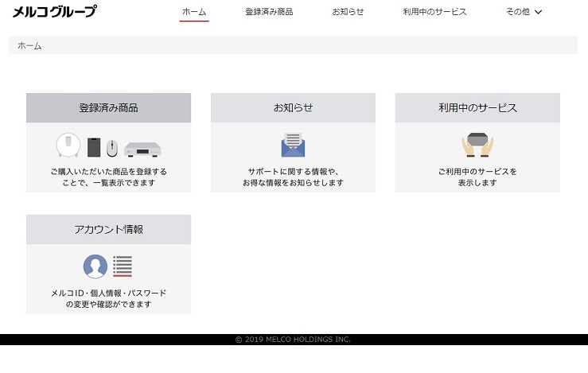Click the user avatar icon

[x=95, y=266]
